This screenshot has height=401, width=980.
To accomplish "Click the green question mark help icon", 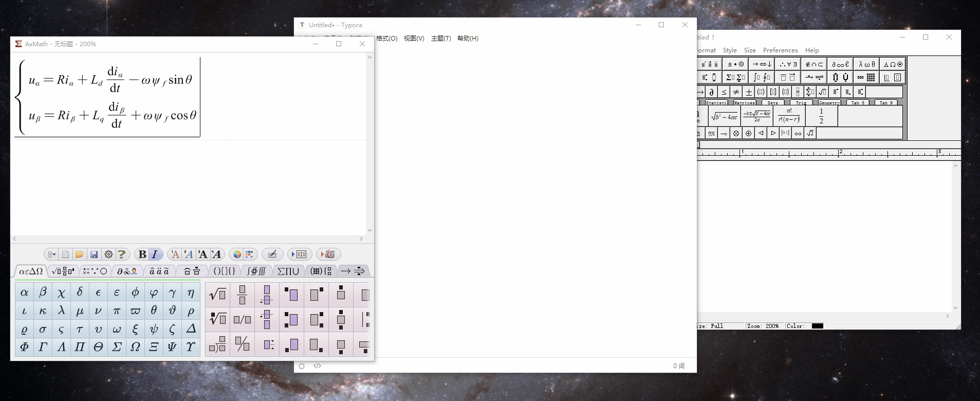I will pyautogui.click(x=122, y=254).
